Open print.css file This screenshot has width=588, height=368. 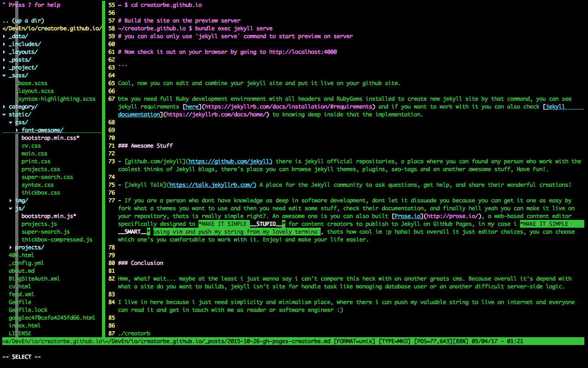[x=36, y=161]
